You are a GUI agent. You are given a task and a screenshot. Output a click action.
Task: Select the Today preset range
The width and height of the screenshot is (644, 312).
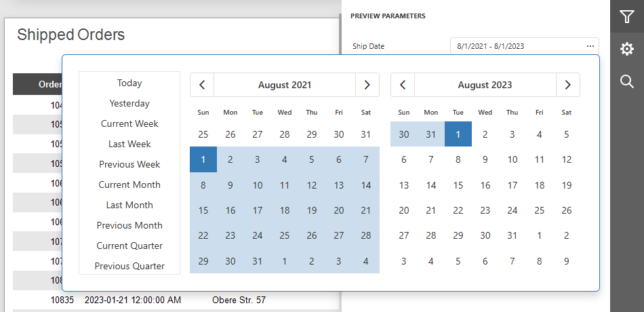tap(129, 83)
